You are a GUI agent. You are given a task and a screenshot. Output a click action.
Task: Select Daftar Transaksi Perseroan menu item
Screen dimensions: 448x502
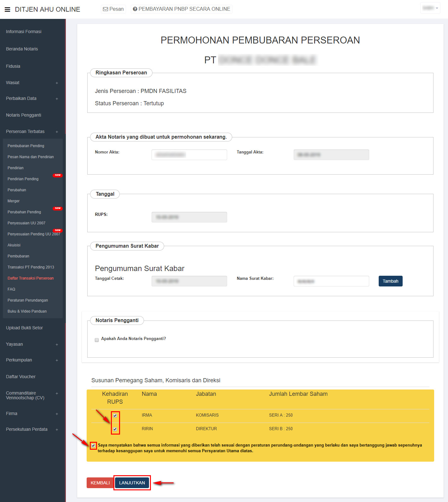click(31, 278)
